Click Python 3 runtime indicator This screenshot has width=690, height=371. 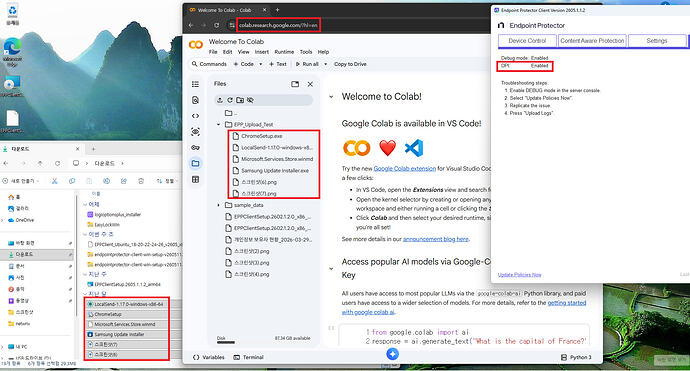click(576, 357)
